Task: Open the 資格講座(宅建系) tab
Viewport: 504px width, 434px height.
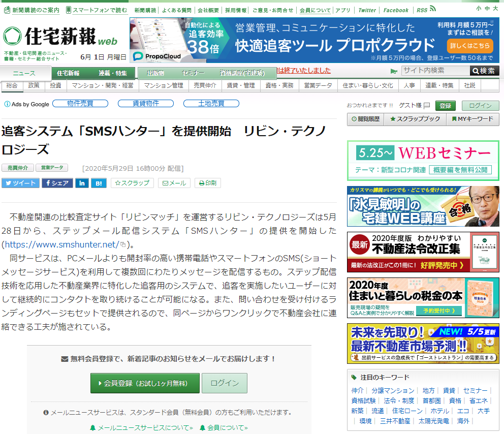Action: pyautogui.click(x=242, y=73)
